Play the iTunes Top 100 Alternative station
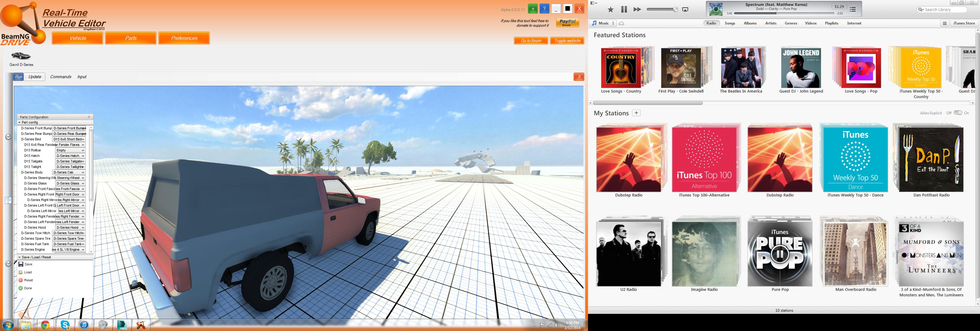This screenshot has width=980, height=331. (x=704, y=159)
